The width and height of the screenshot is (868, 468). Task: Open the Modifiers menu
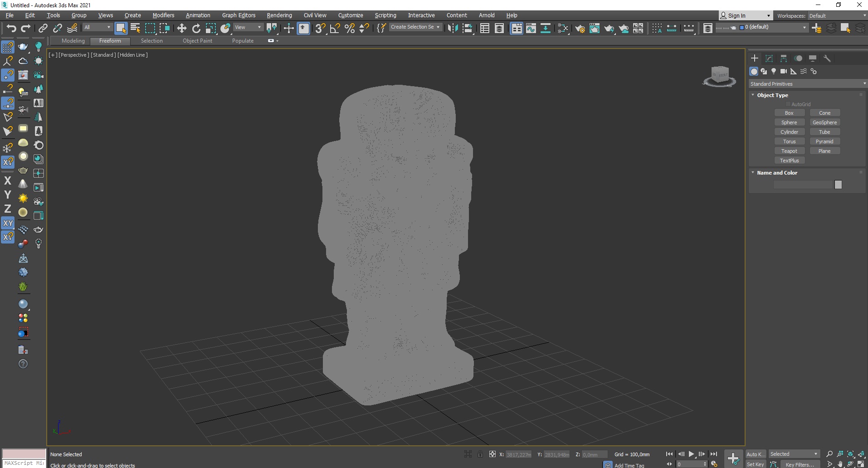click(x=163, y=15)
